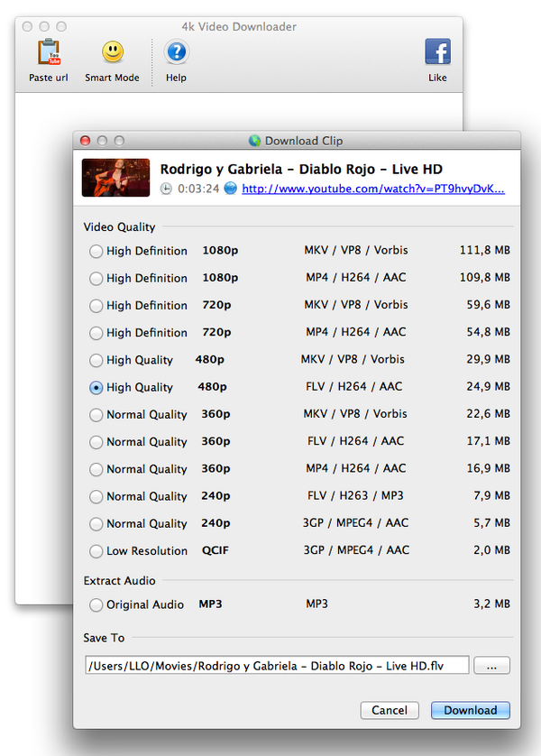The height and width of the screenshot is (756, 541).
Task: Choose Low Resolution QCIF radio
Action: [96, 551]
